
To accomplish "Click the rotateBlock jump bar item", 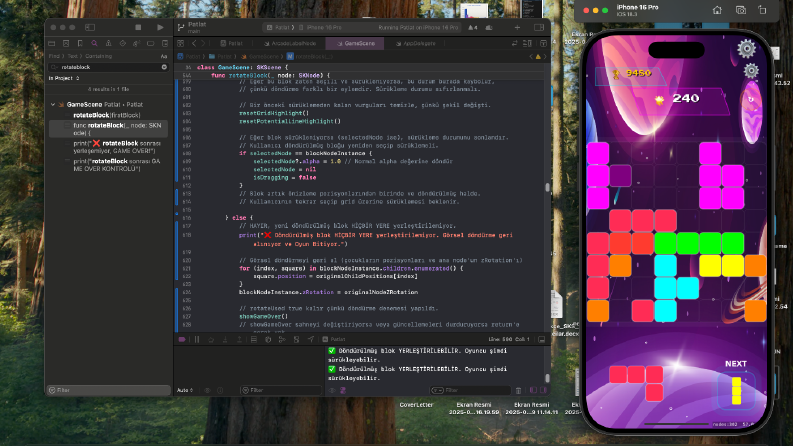I will [310, 57].
